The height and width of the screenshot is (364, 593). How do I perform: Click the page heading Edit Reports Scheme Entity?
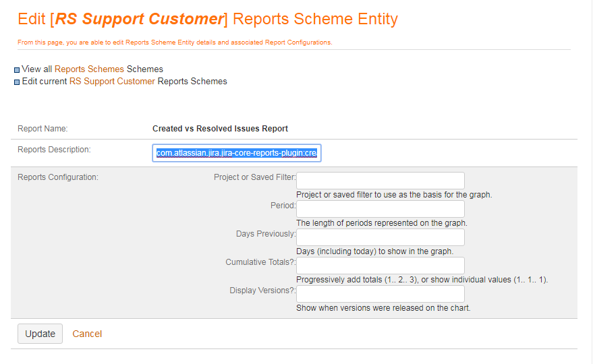pos(208,20)
